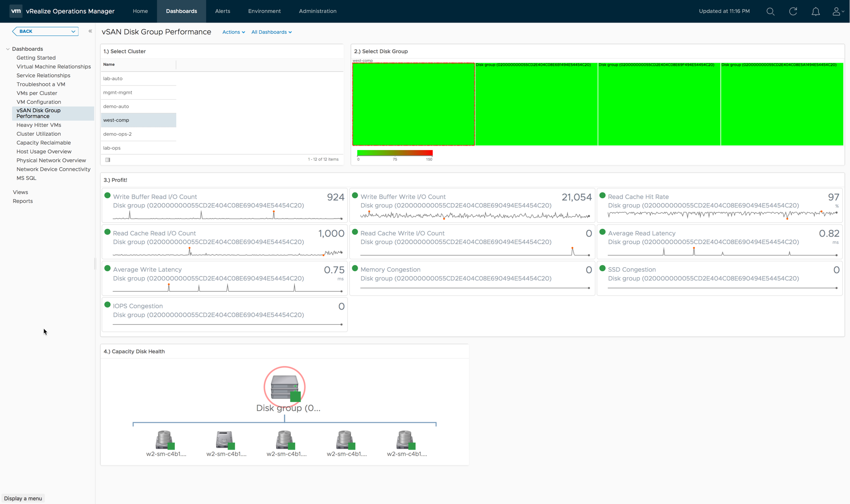Viewport: 850px width, 504px height.
Task: Open Network Device Connectivity dashboard
Action: (53, 169)
